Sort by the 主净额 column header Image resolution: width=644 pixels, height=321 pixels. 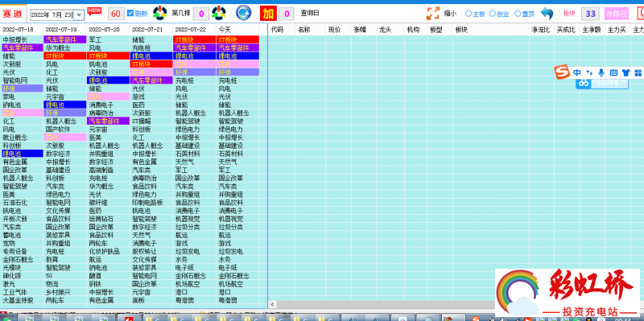click(x=592, y=30)
